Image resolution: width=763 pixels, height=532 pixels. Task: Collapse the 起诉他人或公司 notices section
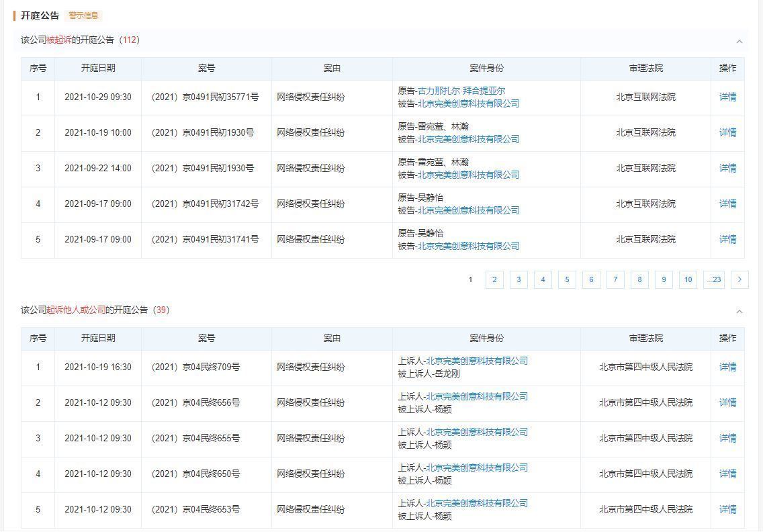tap(739, 311)
